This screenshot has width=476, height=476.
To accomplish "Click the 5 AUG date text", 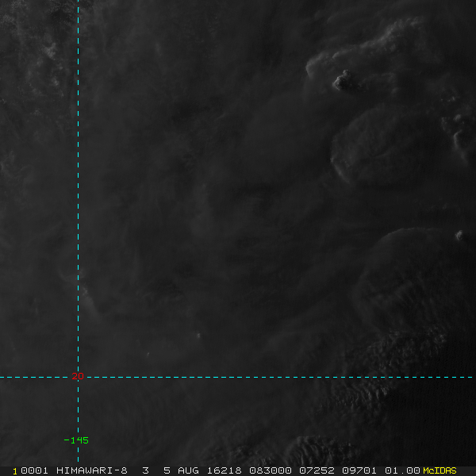I will (178, 470).
